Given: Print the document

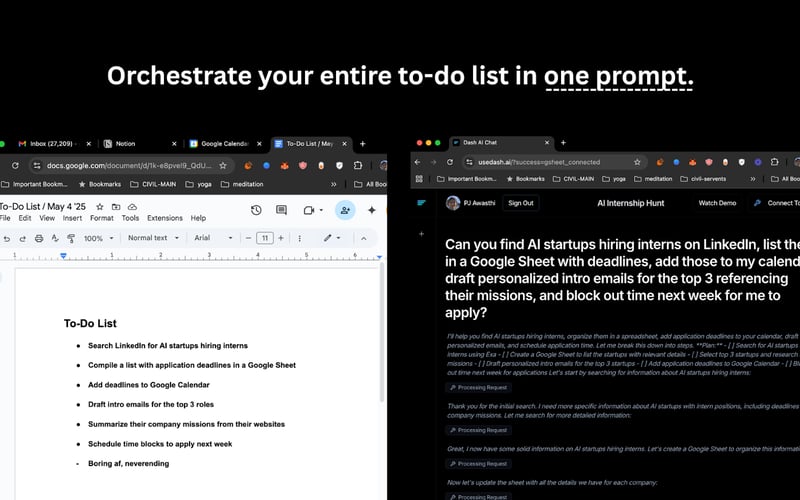Looking at the screenshot, I should (39, 238).
